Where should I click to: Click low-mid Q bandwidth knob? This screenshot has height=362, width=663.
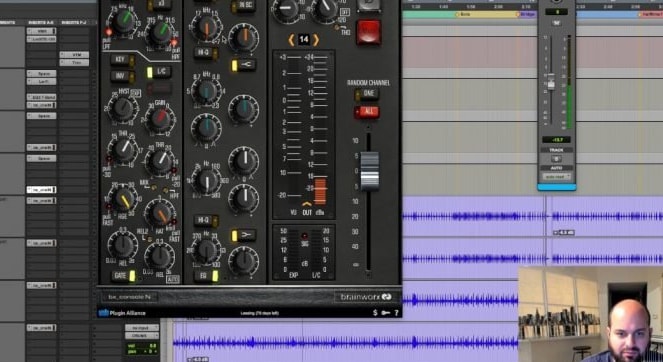(x=244, y=199)
